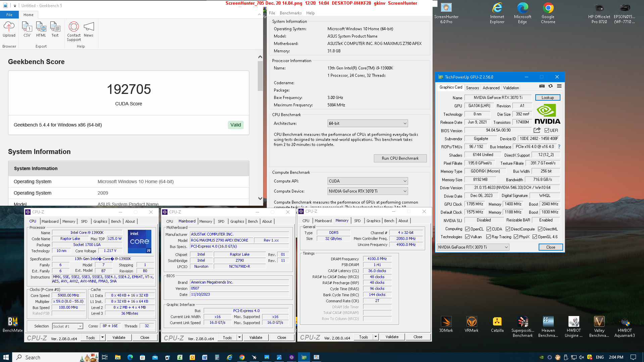Toggle DirectCompute checkbox in GPU-Z
This screenshot has height=362, width=644.
508,229
